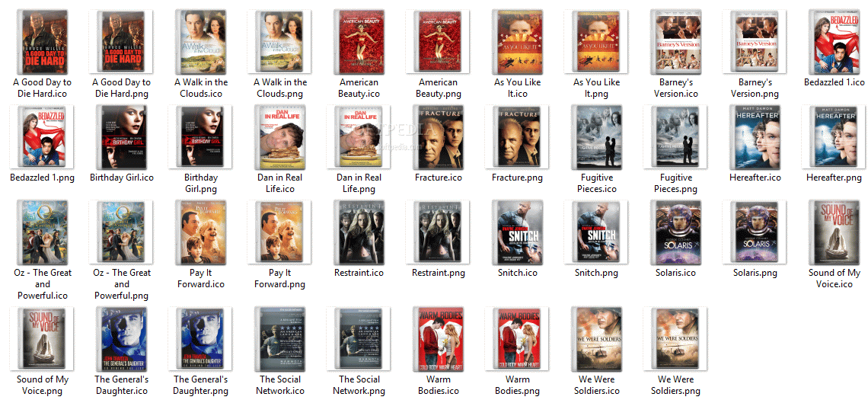Click the label "Barney's Version.png"
Image resolution: width=868 pixels, height=416 pixels.
pos(755,88)
